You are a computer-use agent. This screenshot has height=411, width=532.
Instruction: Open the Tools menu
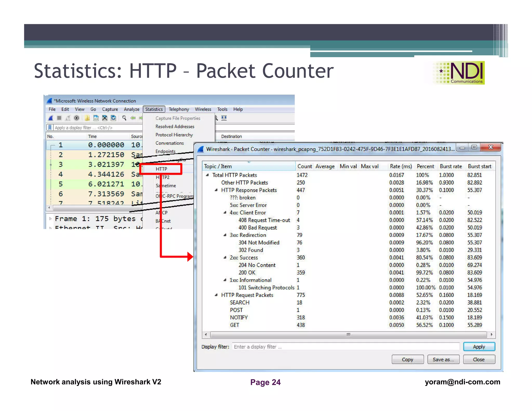[x=222, y=109]
